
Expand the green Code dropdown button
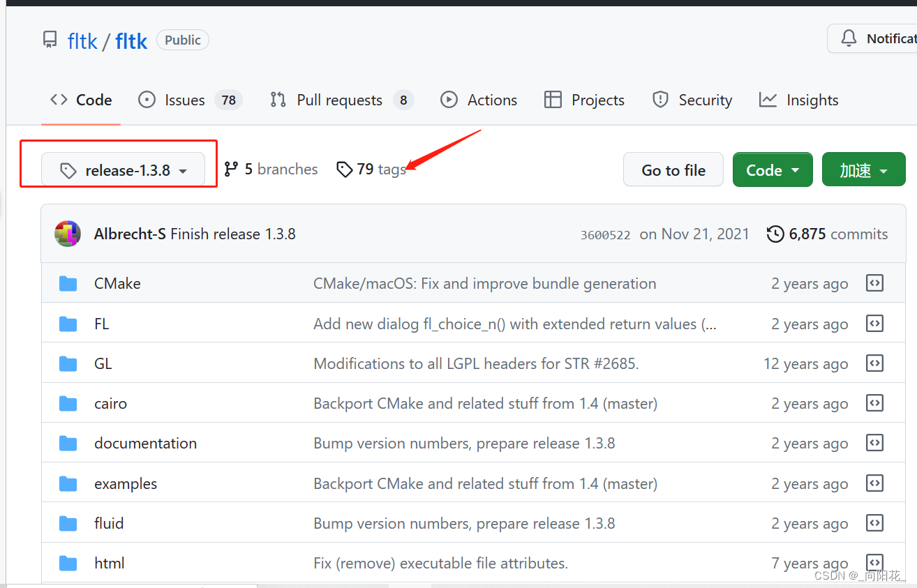[x=773, y=170]
